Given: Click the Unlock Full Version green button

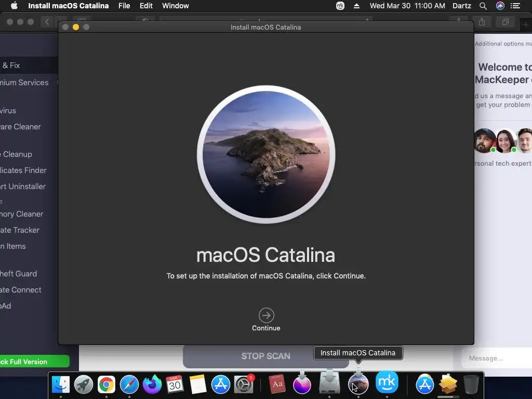Looking at the screenshot, I should 34,362.
